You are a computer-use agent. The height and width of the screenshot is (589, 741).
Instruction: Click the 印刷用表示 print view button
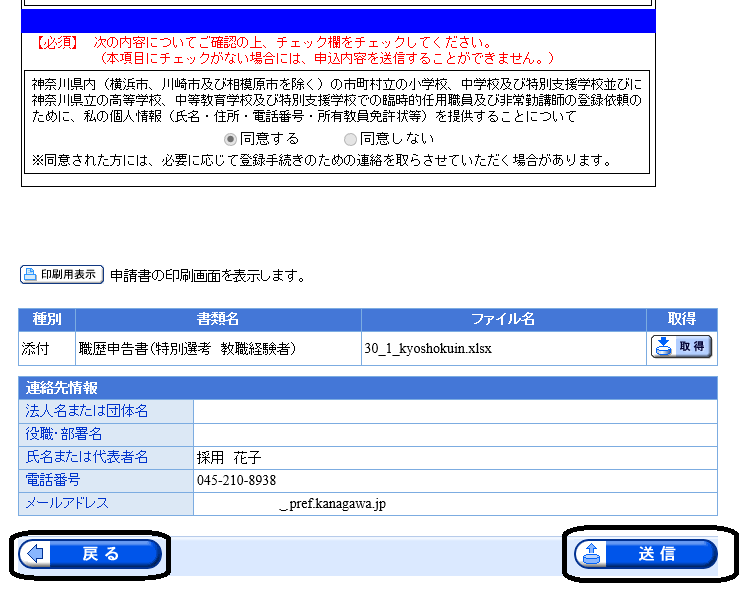[62, 275]
